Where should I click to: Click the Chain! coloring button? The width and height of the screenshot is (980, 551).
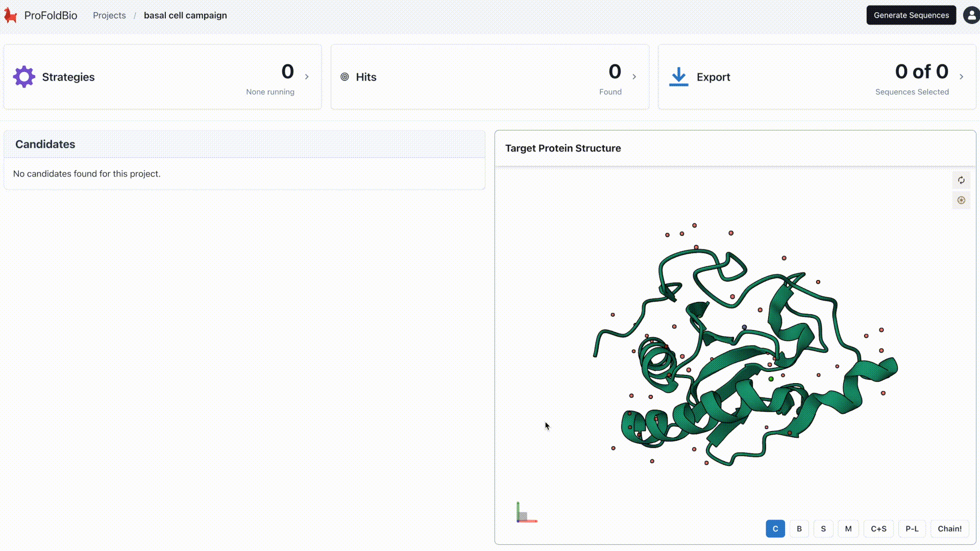[x=949, y=529]
